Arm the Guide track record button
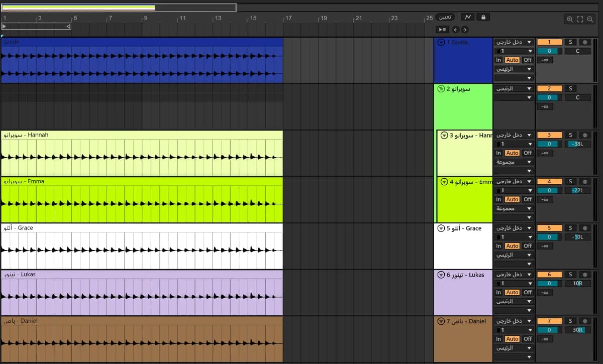 (x=584, y=42)
